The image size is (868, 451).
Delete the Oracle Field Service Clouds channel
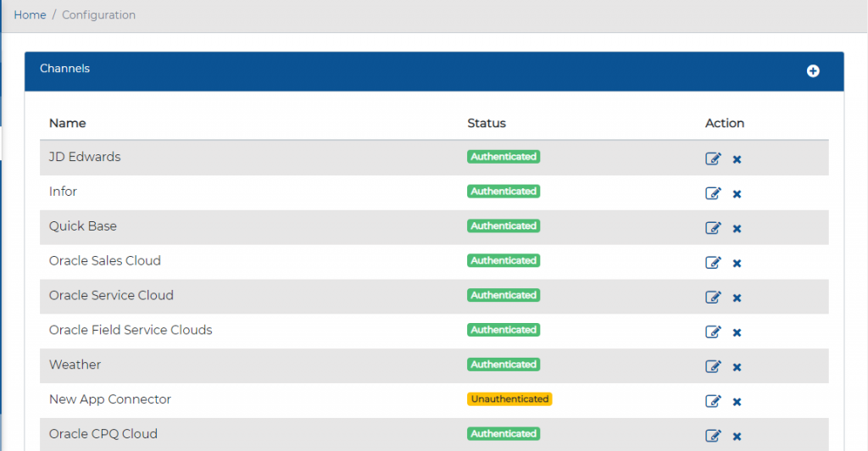737,332
